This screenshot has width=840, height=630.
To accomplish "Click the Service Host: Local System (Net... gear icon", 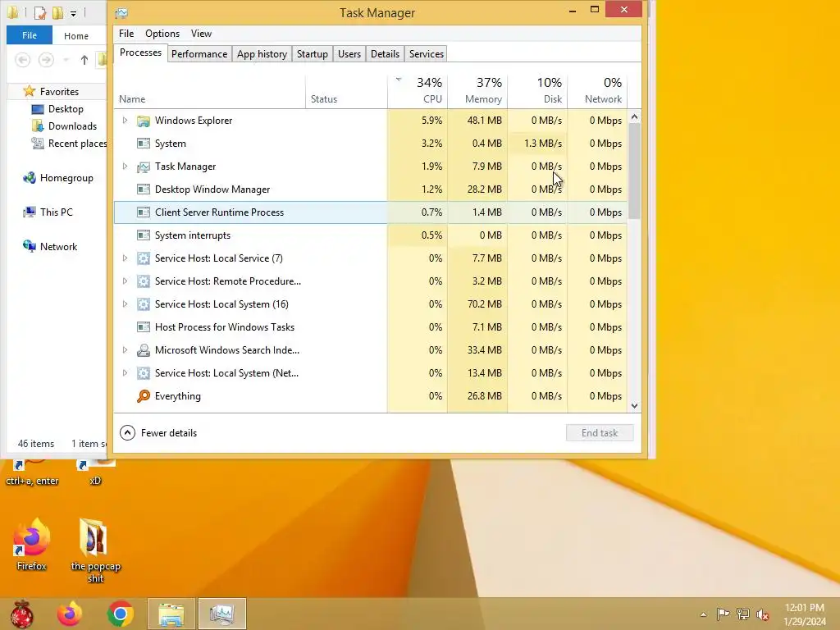I will pos(143,373).
